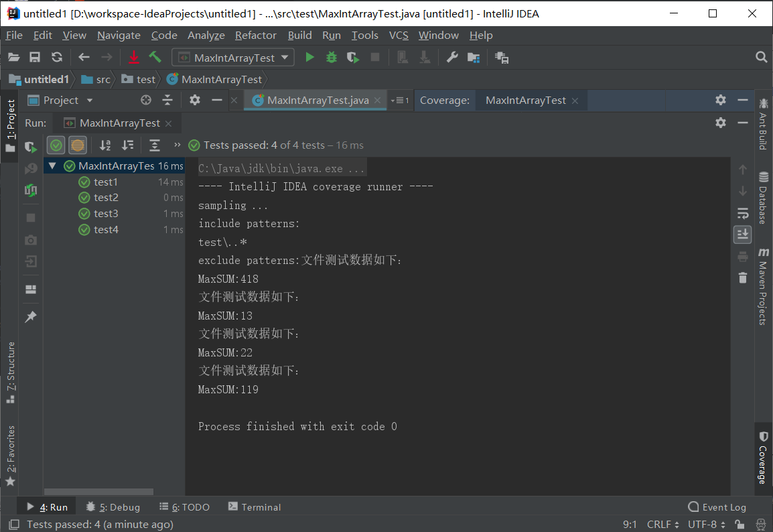The width and height of the screenshot is (773, 532).
Task: Change UTF-8 file encoding in status bar
Action: pyautogui.click(x=706, y=524)
